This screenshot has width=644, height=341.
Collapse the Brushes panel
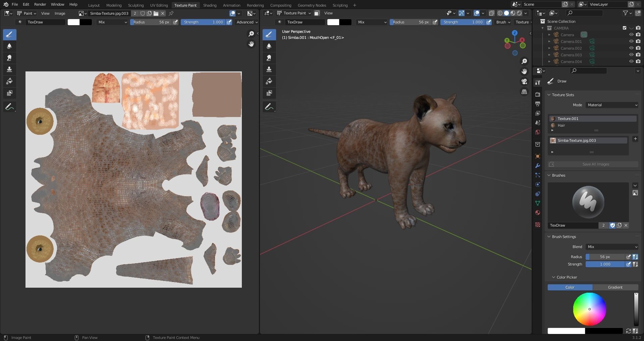[x=549, y=175]
